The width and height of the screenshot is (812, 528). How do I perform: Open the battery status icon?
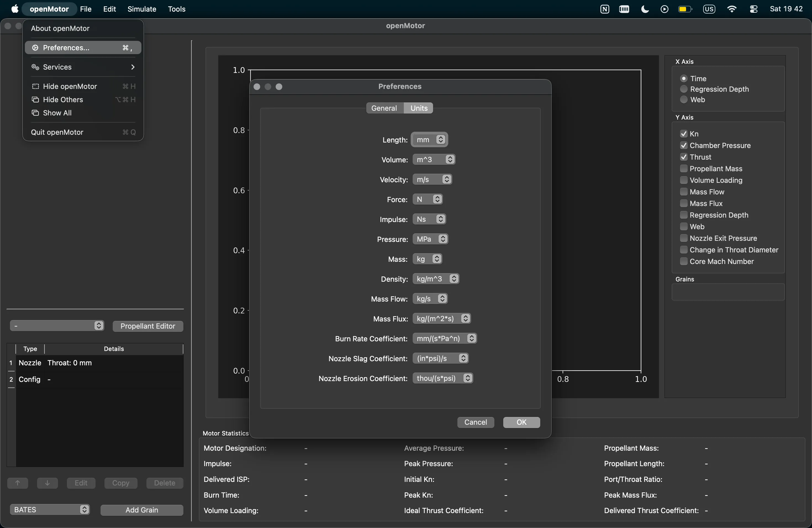click(x=685, y=9)
